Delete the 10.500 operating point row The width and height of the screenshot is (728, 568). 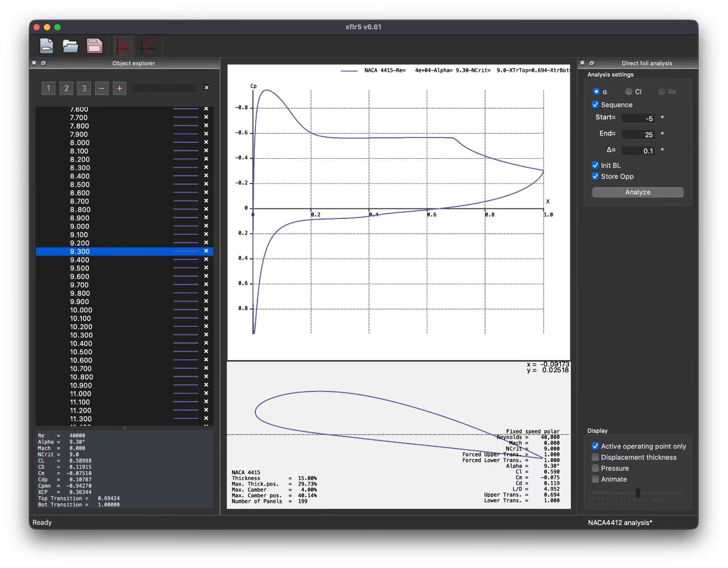[206, 352]
